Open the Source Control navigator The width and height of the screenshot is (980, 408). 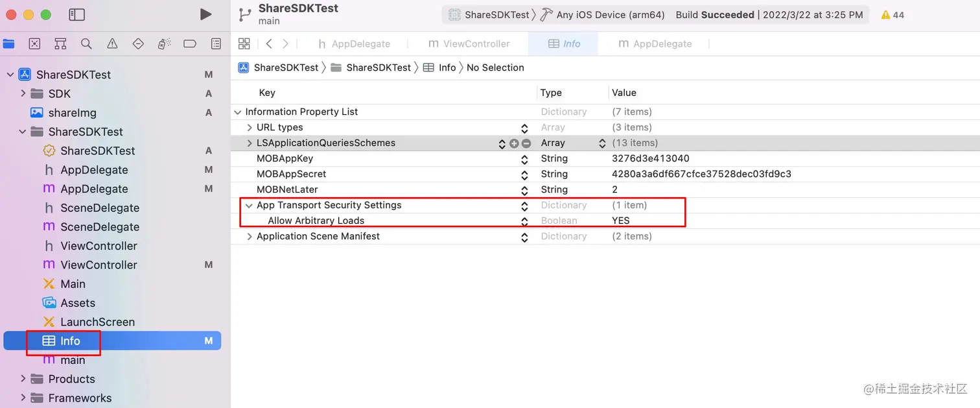[x=34, y=43]
